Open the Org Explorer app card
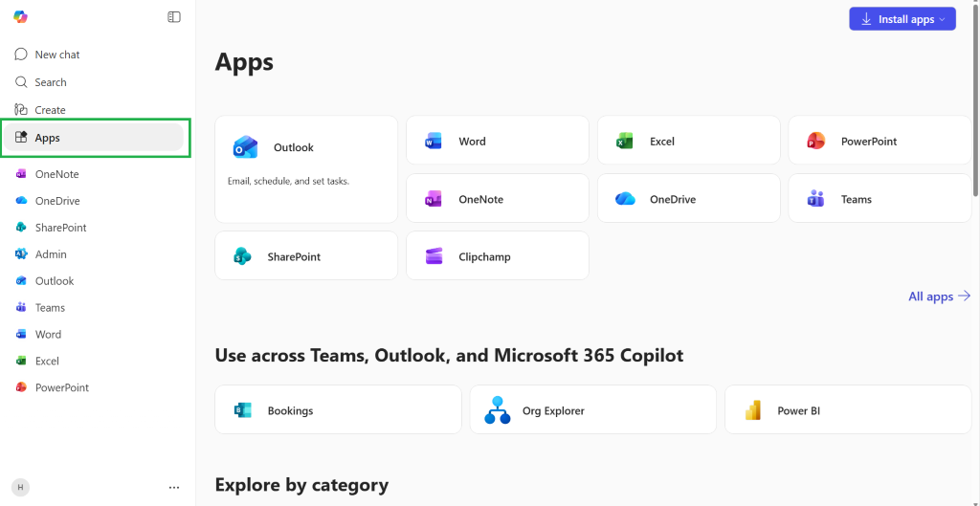Image resolution: width=980 pixels, height=506 pixels. click(x=593, y=409)
